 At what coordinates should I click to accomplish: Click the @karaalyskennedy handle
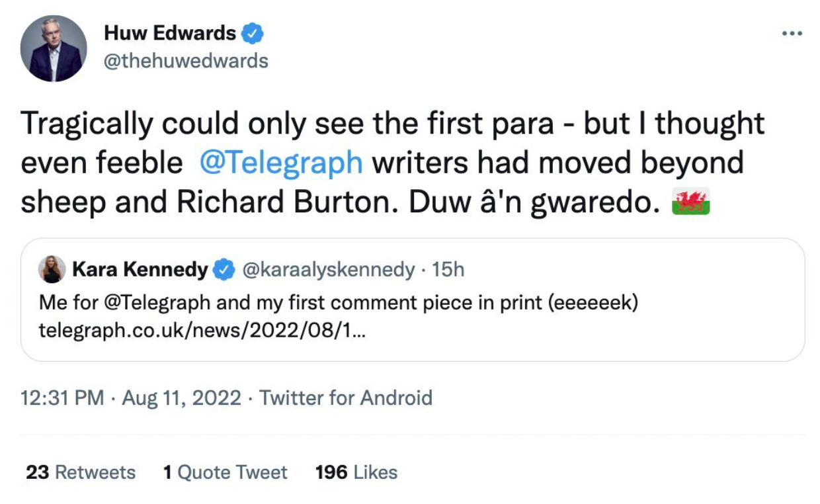click(329, 270)
